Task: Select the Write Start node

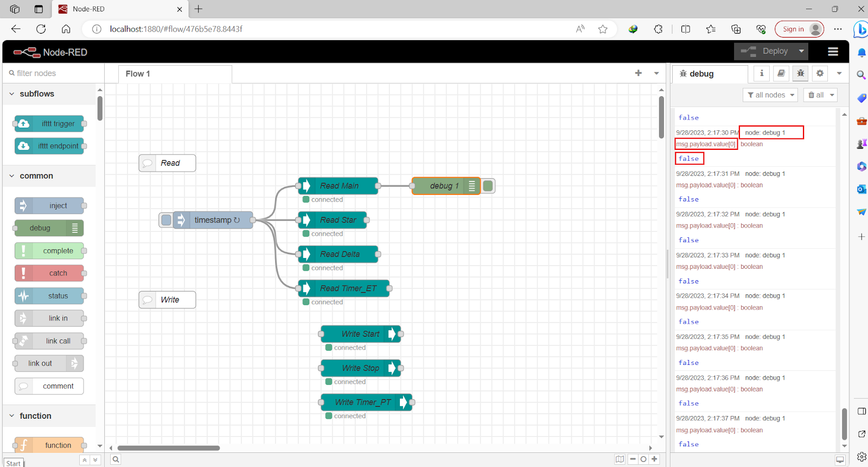Action: [361, 334]
